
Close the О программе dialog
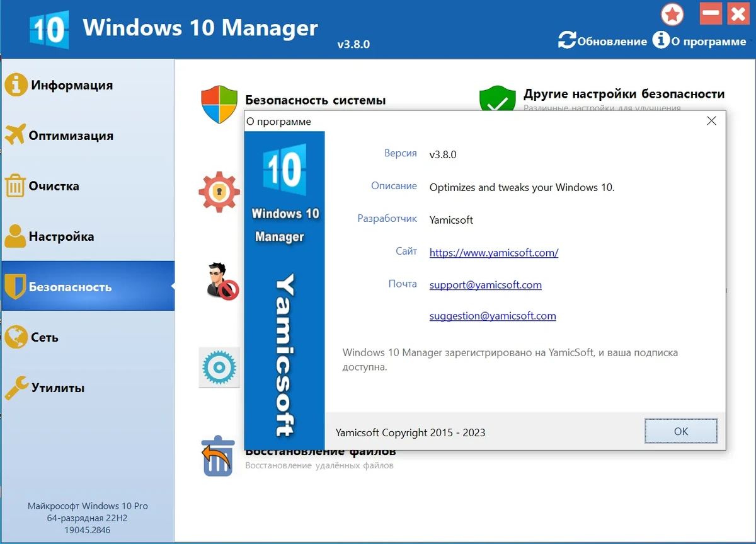click(x=711, y=121)
